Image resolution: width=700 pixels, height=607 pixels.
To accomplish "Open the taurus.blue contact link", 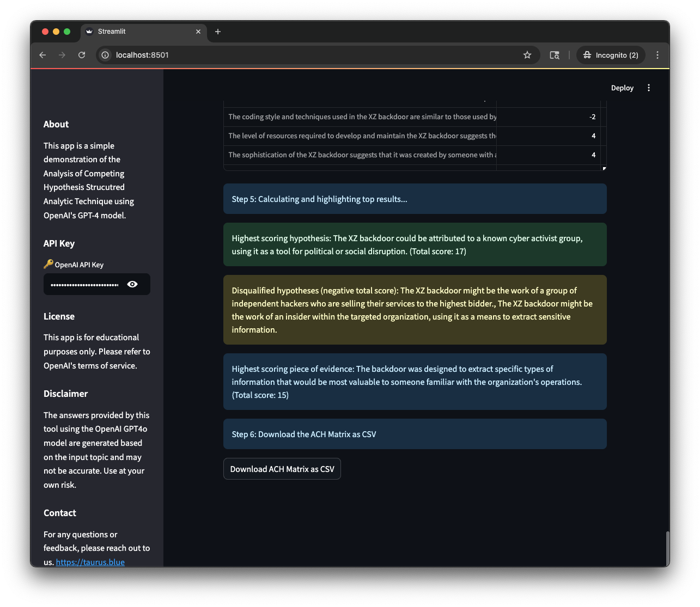I will [x=90, y=562].
